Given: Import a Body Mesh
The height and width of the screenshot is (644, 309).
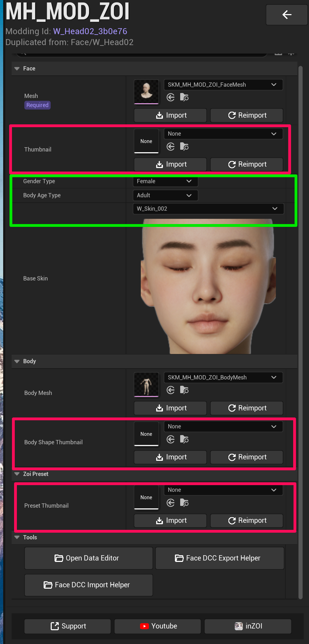Looking at the screenshot, I should click(170, 408).
